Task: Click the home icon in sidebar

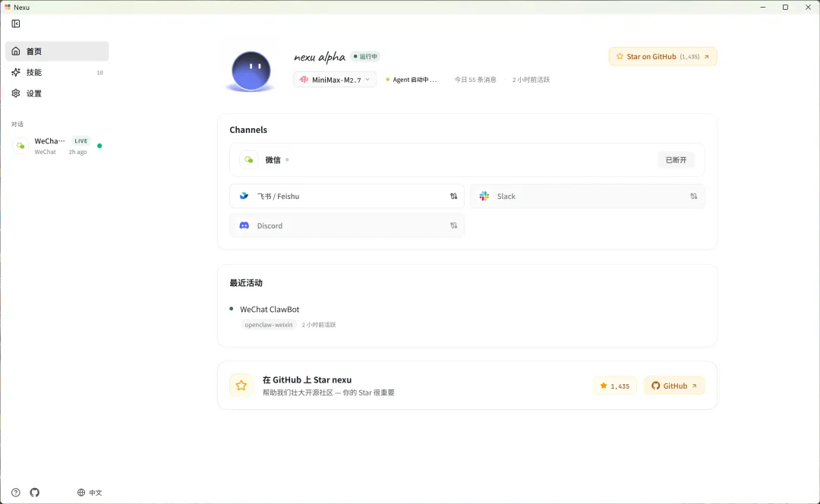Action: point(16,52)
